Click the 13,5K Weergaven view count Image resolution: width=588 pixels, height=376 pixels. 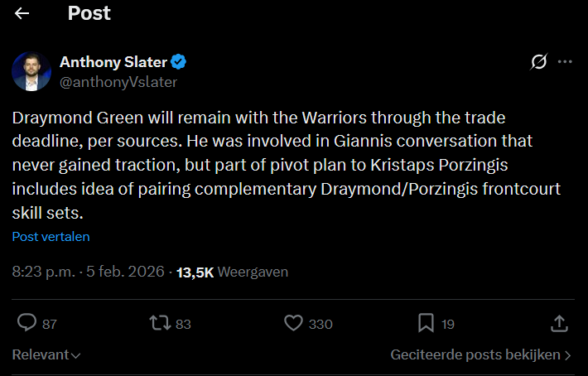(x=232, y=272)
